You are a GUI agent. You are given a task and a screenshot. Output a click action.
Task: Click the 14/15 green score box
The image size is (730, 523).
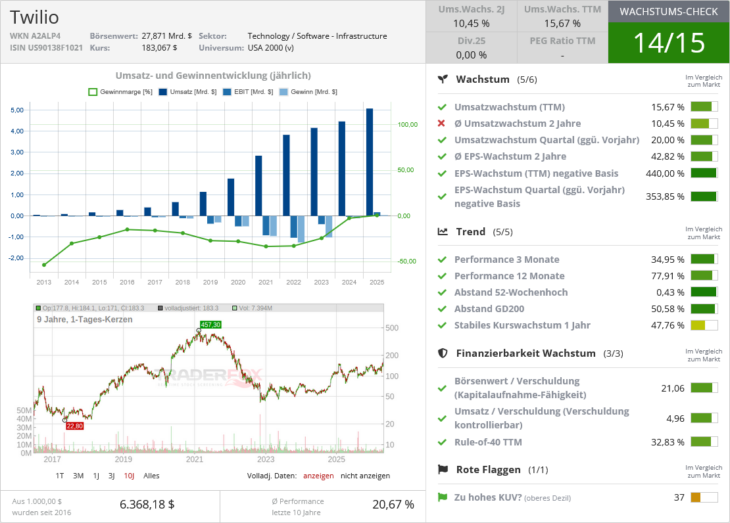(669, 43)
